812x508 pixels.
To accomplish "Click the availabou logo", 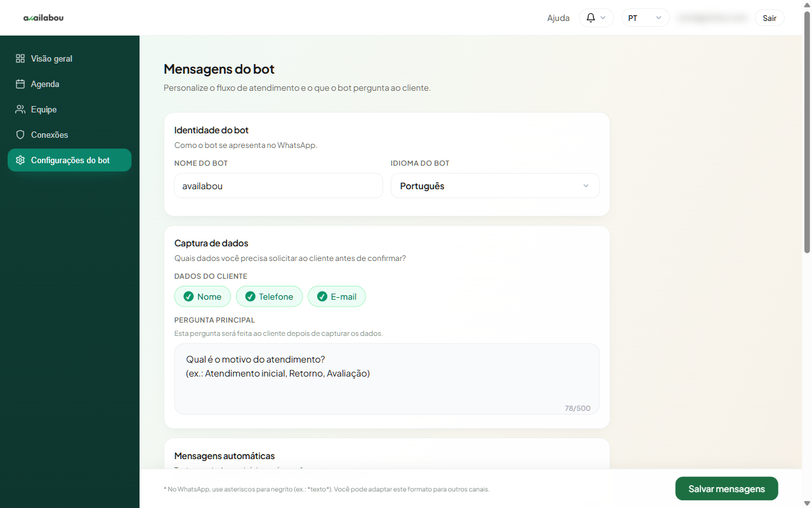I will tap(43, 18).
